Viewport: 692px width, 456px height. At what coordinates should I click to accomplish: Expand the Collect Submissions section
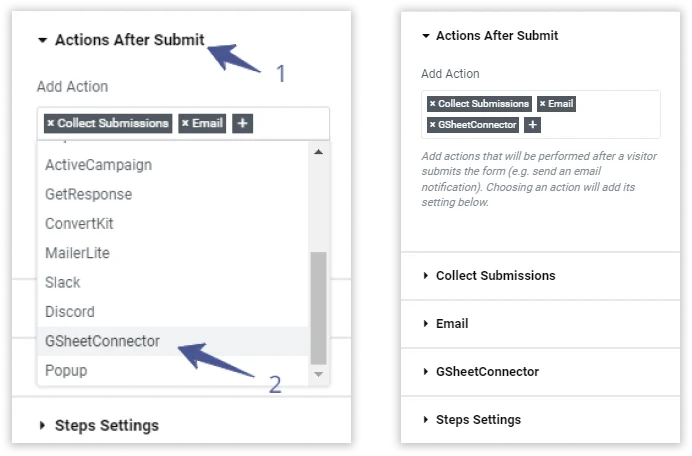click(x=495, y=276)
